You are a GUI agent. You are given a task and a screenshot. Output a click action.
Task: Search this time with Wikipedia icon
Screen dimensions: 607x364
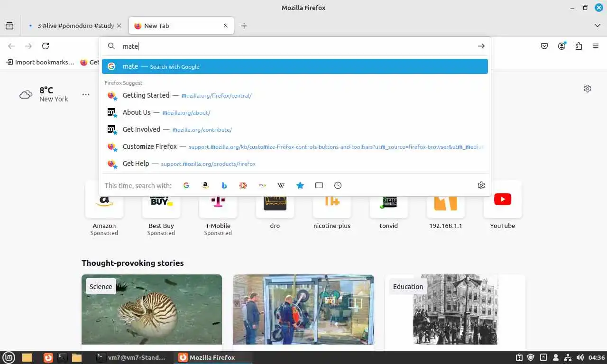[281, 185]
